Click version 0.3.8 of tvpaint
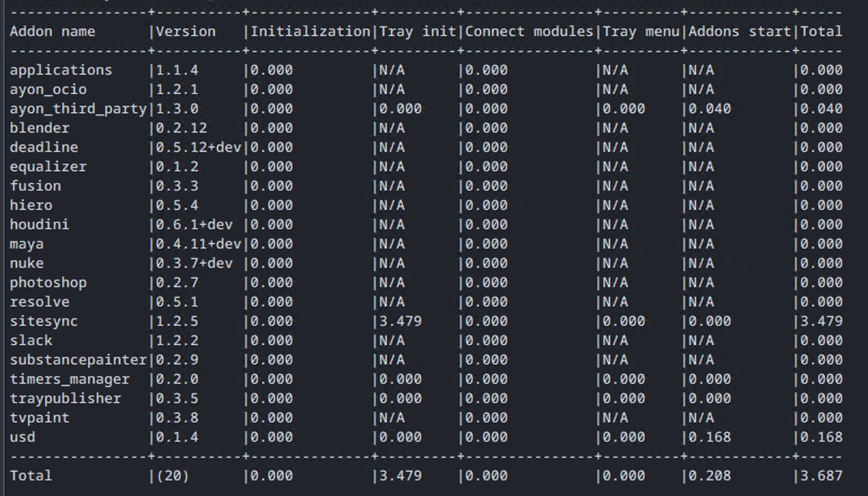This screenshot has height=496, width=868. tap(177, 418)
